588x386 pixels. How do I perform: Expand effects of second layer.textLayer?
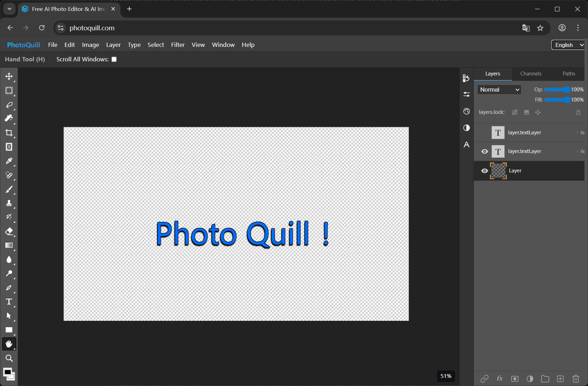[577, 151]
